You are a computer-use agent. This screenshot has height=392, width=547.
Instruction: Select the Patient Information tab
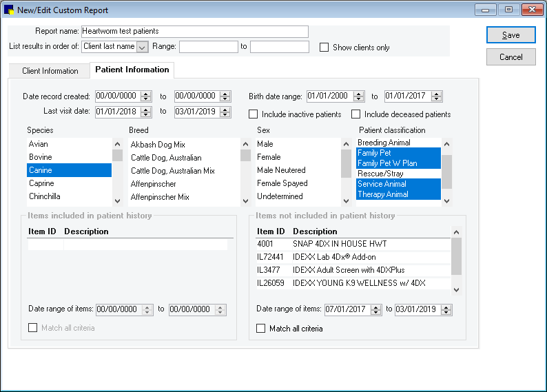click(x=132, y=70)
